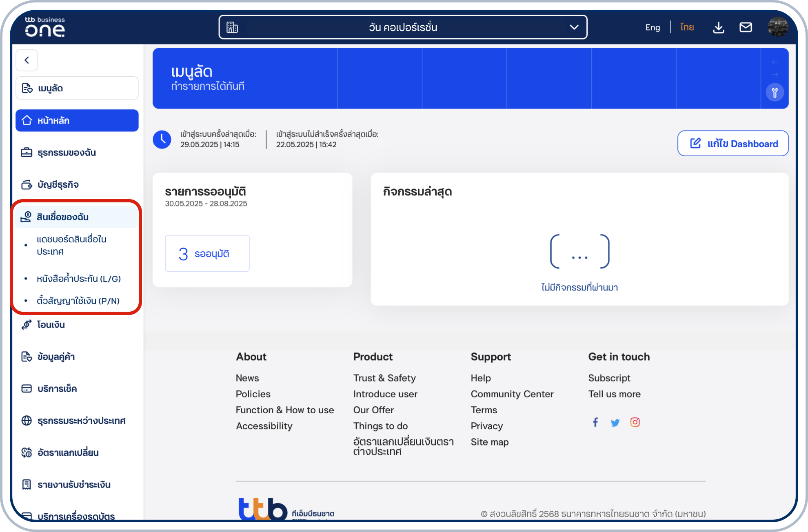Collapse sidebar with the back chevron

click(x=27, y=60)
